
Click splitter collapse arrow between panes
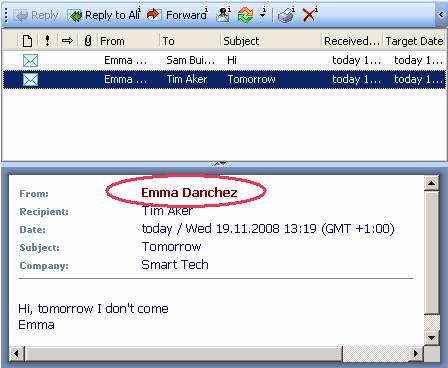tap(220, 163)
